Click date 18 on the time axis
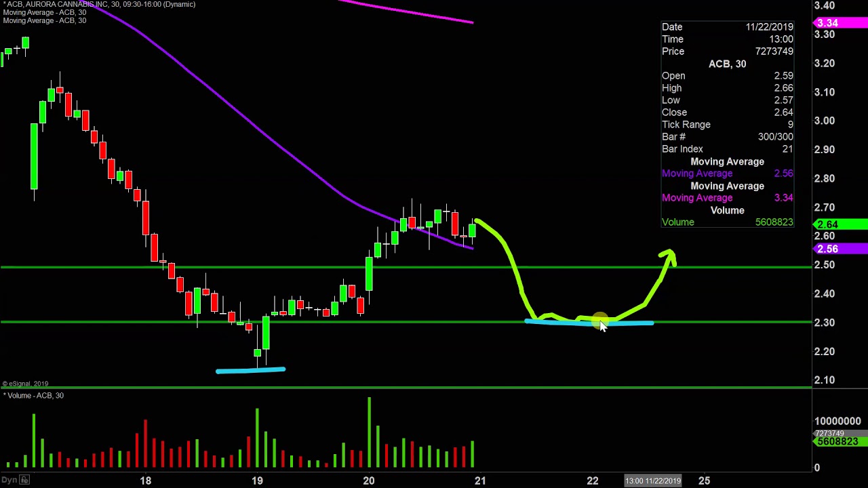This screenshot has width=868, height=488. pyautogui.click(x=146, y=481)
